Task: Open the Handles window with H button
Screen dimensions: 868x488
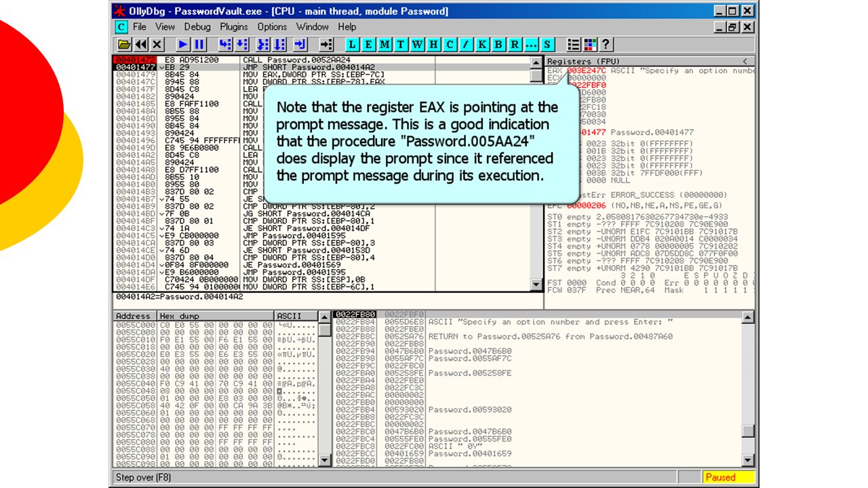Action: (433, 45)
